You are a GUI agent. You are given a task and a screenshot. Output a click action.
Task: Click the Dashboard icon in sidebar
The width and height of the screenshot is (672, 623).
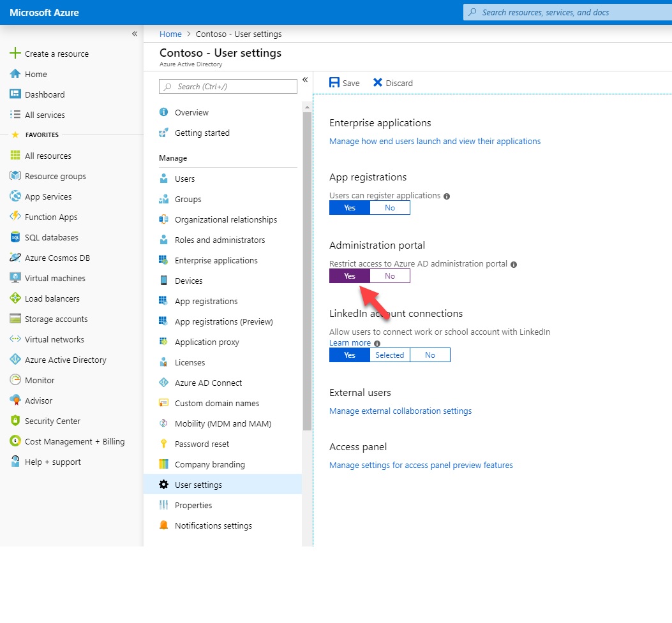pos(15,94)
